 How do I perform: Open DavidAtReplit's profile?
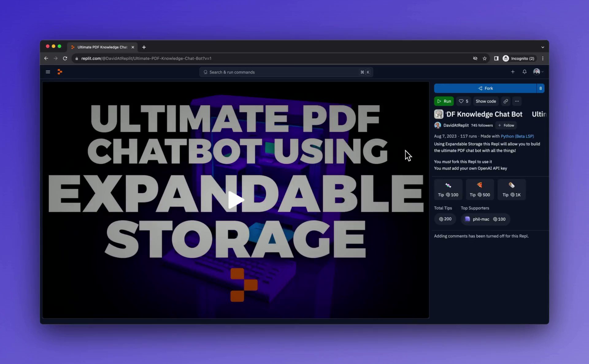pos(456,125)
